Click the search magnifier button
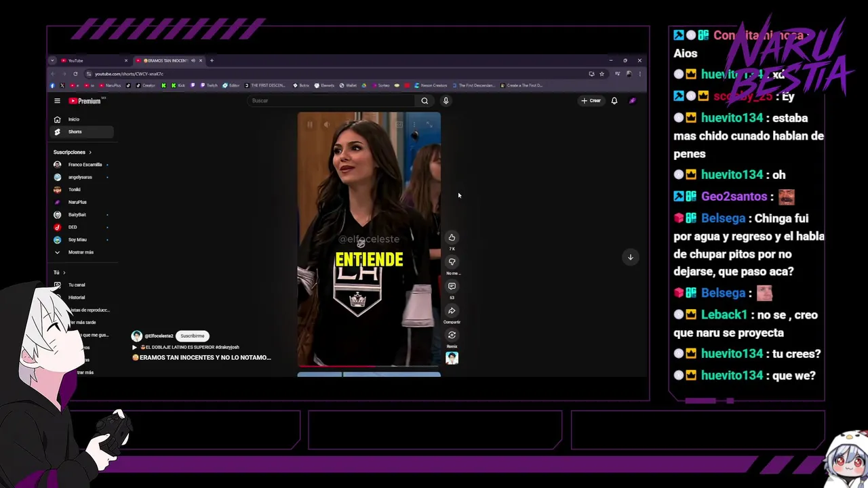This screenshot has width=868, height=488. [x=425, y=101]
